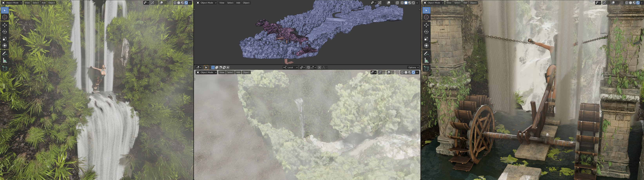Image resolution: width=644 pixels, height=180 pixels.
Task: Select the Measure tool in right viewport
Action: (x=426, y=60)
